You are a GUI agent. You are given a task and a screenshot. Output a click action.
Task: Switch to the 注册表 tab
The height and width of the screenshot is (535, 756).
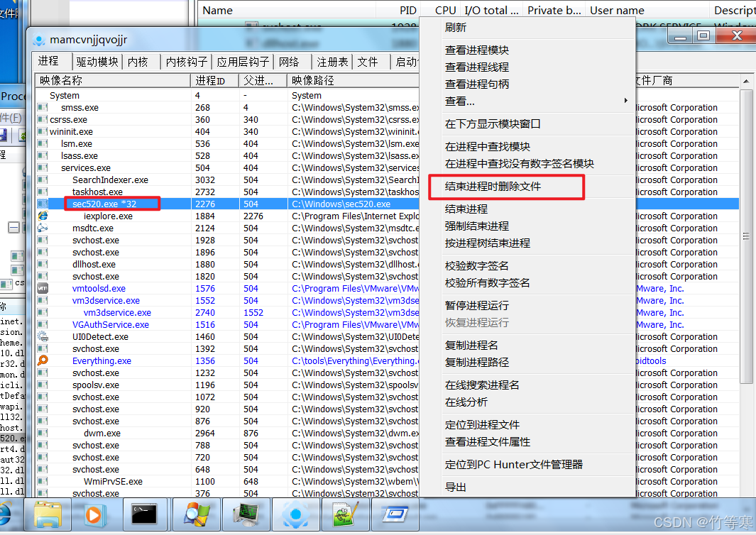tap(332, 62)
